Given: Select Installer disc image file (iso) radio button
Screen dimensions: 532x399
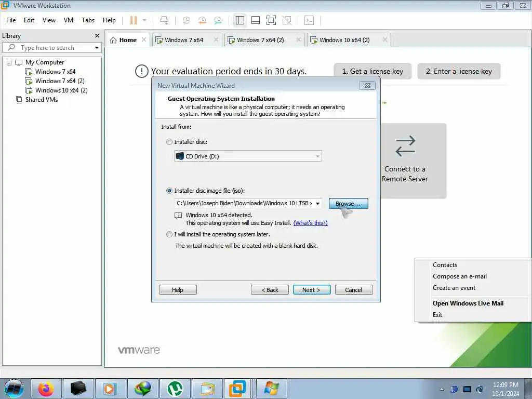Looking at the screenshot, I should (169, 191).
